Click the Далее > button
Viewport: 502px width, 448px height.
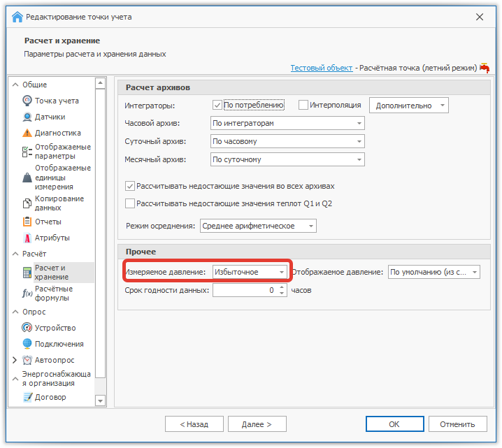click(x=255, y=424)
